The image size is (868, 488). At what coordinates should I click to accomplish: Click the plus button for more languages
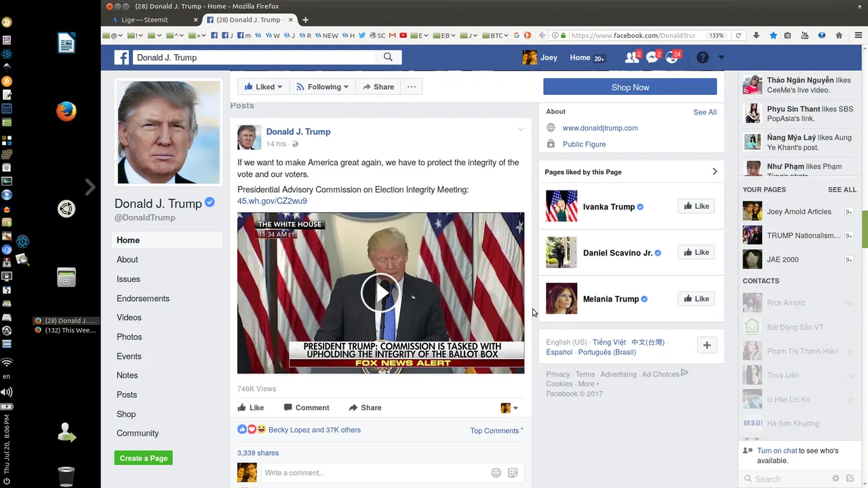coord(707,345)
